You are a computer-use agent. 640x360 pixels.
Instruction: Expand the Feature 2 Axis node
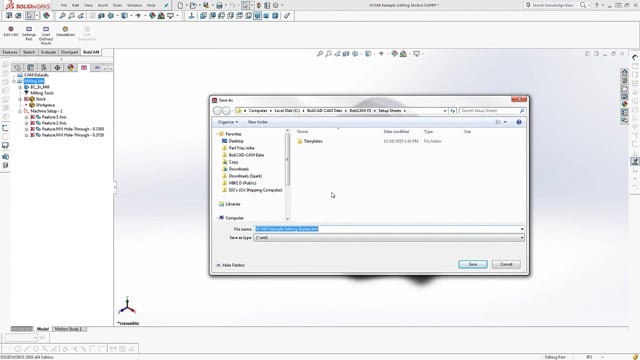point(27,123)
